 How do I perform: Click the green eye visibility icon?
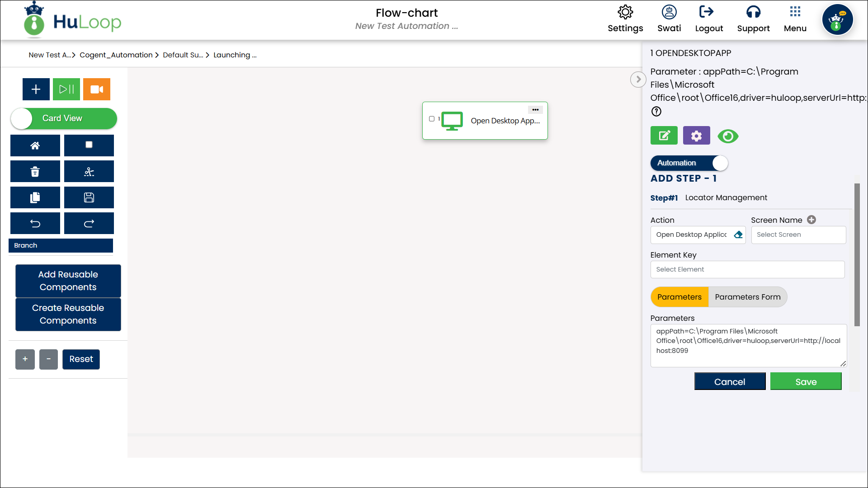[728, 136]
